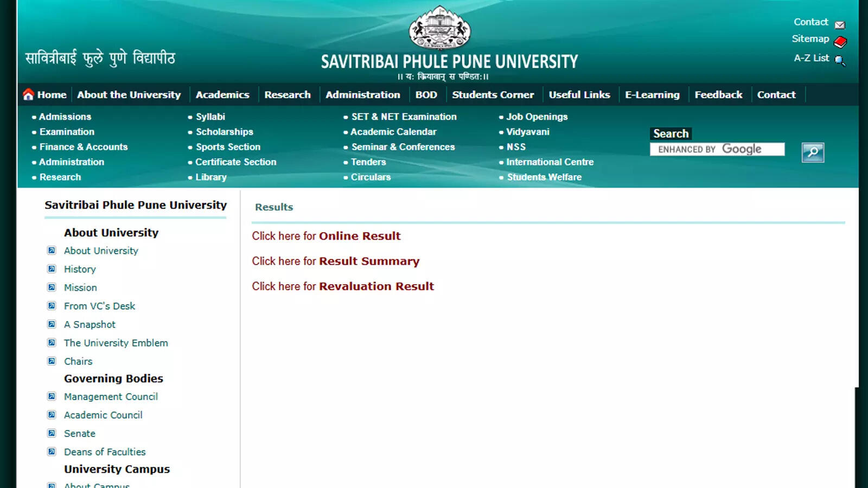Open the Research top menu
868x488 pixels.
[288, 94]
